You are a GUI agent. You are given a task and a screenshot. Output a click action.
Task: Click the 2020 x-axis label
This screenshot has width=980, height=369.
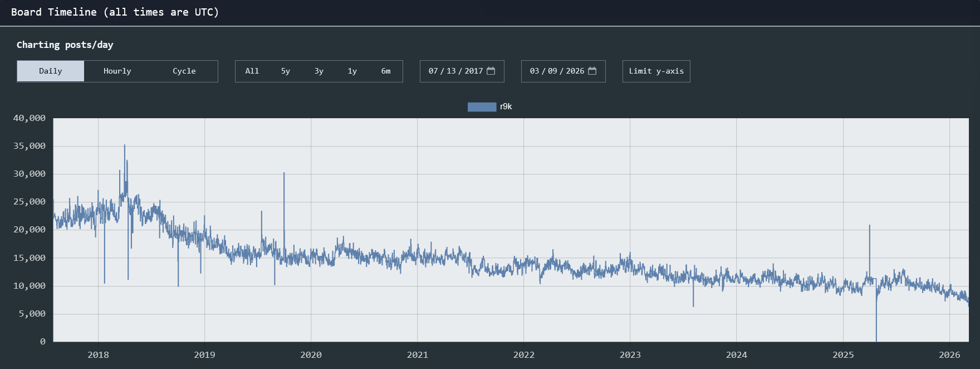pyautogui.click(x=311, y=355)
